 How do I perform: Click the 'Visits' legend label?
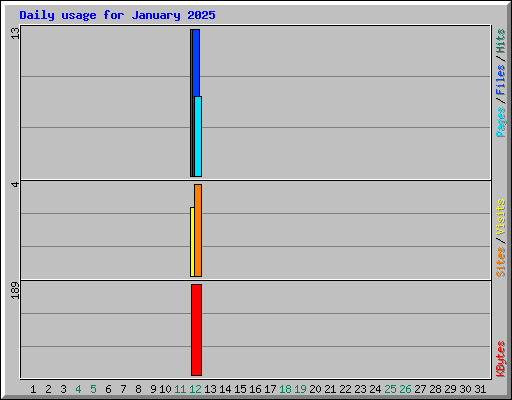[x=500, y=217]
